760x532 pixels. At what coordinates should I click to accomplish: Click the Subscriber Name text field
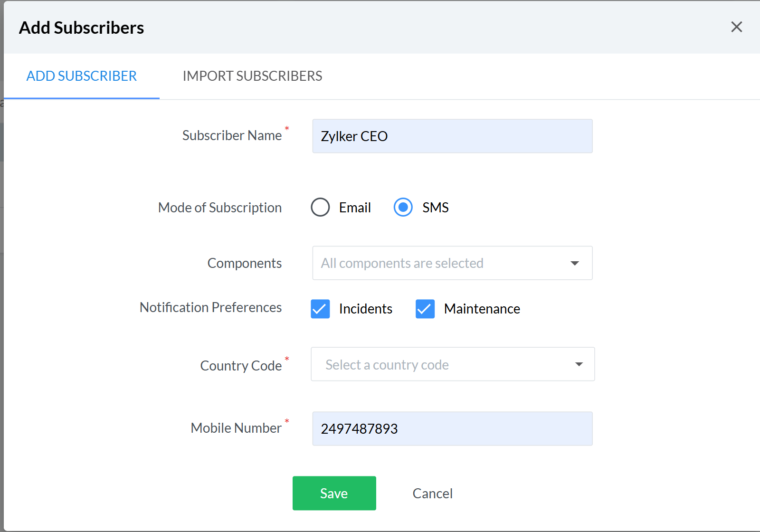[x=452, y=136]
